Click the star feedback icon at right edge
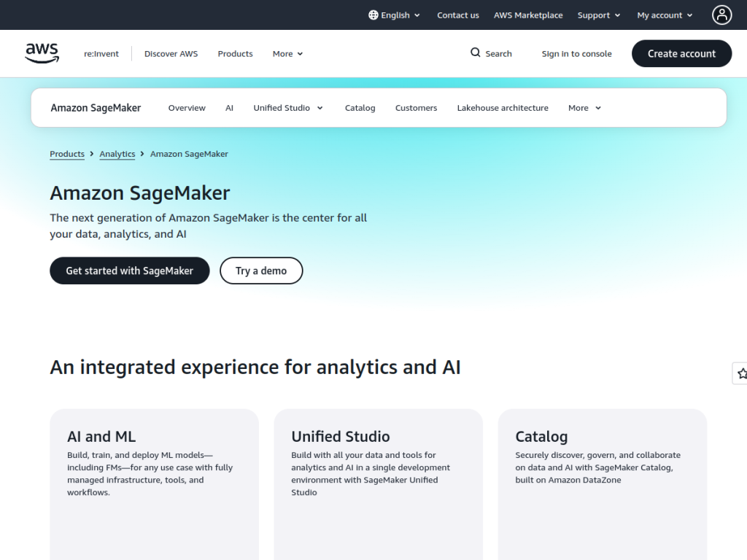Screen dimensions: 747x560 click(741, 373)
